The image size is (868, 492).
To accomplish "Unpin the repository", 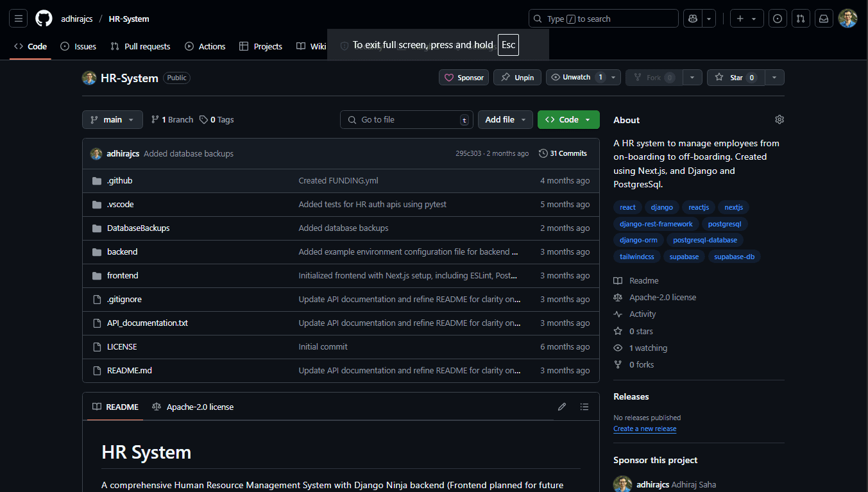I will pos(518,78).
